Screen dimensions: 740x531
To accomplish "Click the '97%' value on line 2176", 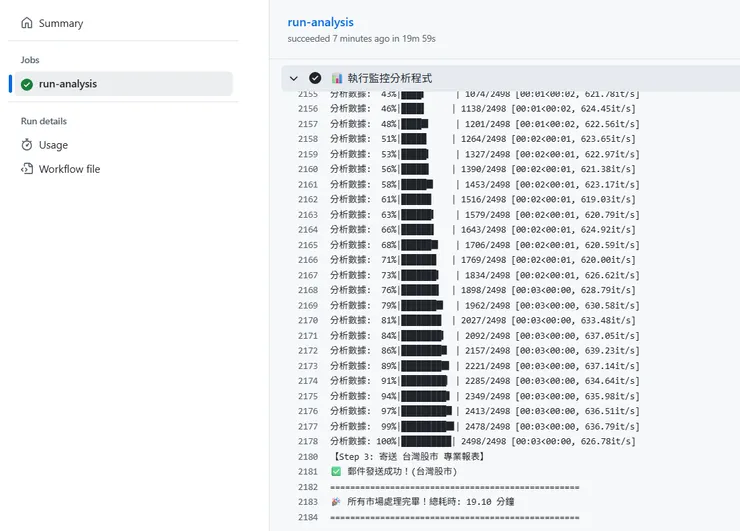I will tap(389, 411).
